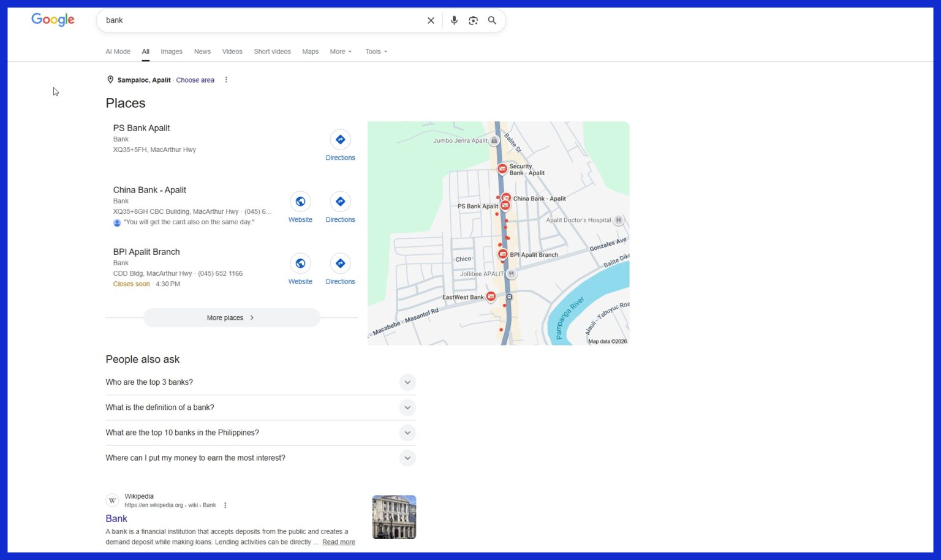This screenshot has width=941, height=560.
Task: Open the three-dot menu next to Choose area
Action: pos(226,79)
